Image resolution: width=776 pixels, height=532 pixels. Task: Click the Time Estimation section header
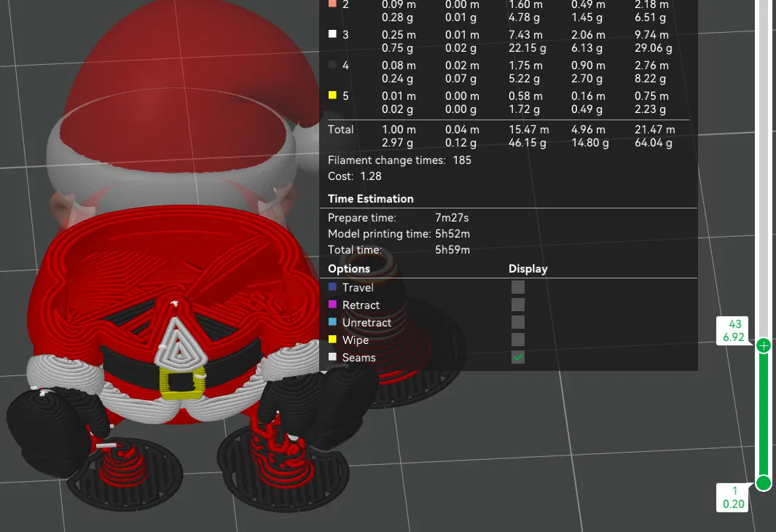[370, 198]
